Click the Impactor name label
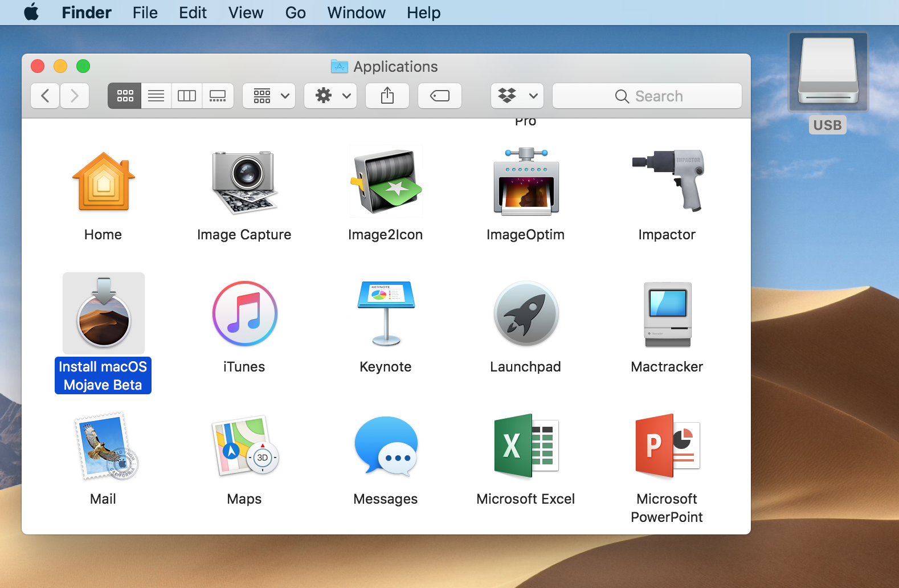899x588 pixels. click(x=667, y=235)
